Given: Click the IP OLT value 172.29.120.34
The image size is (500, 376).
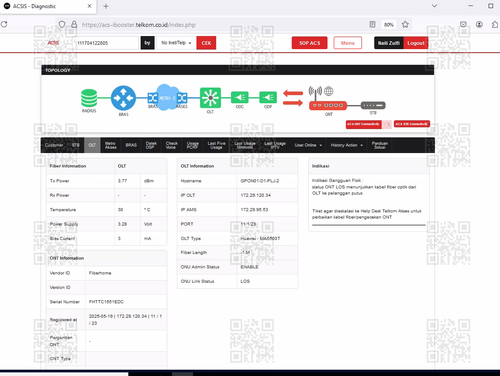Looking at the screenshot, I should [256, 195].
